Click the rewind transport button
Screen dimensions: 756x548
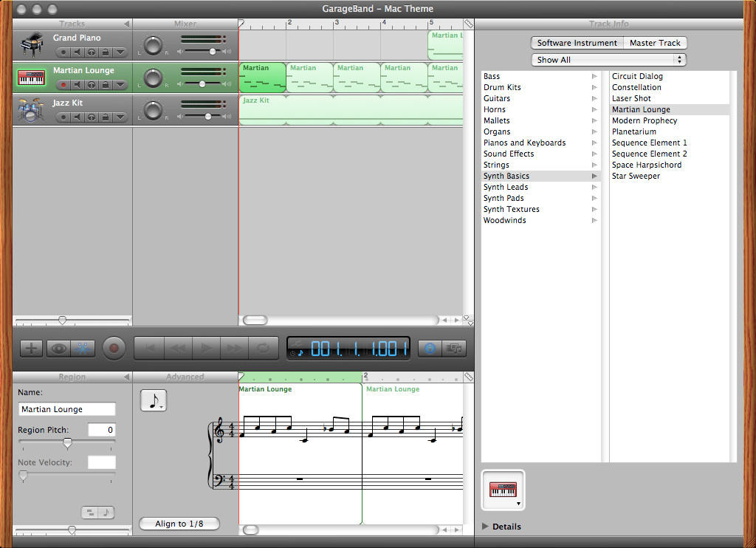178,349
